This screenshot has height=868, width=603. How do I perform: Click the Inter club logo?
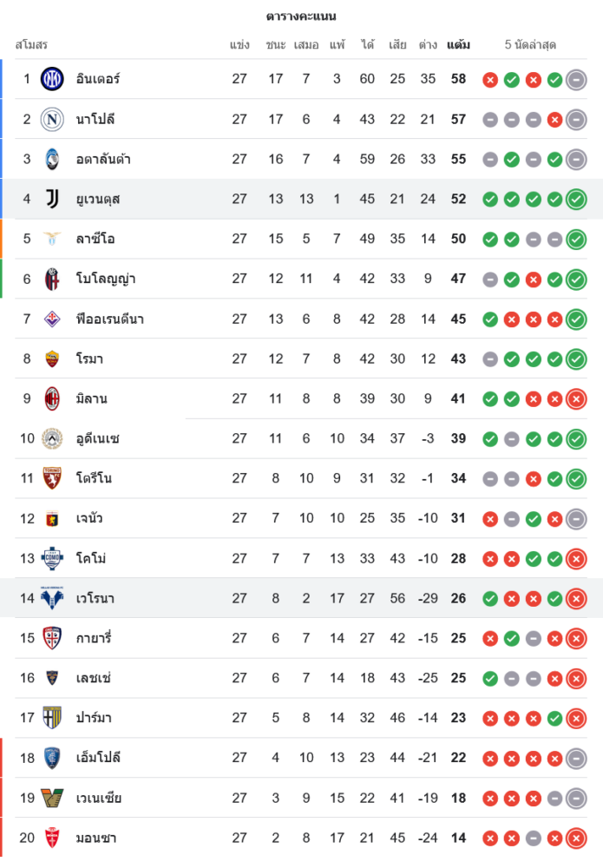(x=52, y=79)
